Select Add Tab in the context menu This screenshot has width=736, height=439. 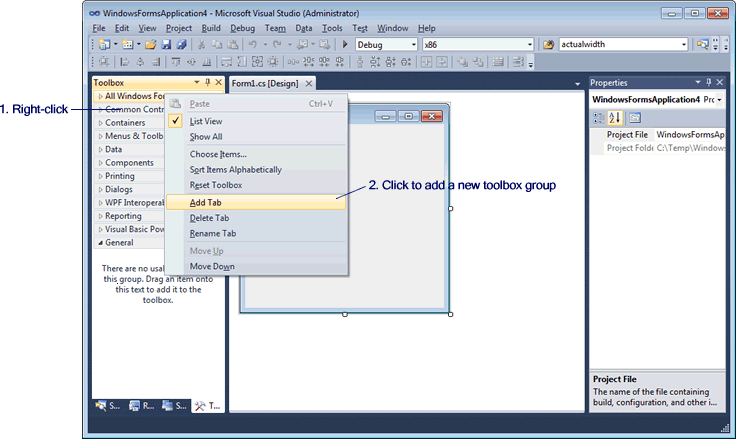click(206, 202)
